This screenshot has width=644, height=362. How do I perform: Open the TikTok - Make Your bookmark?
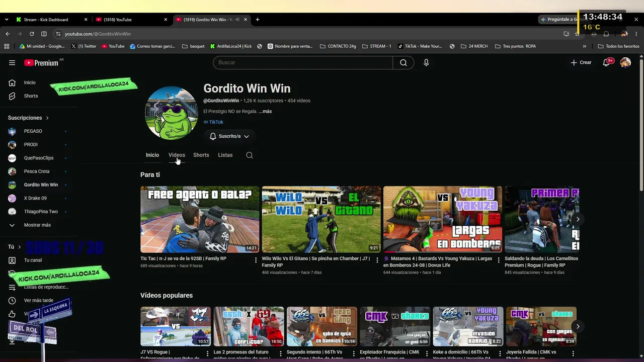click(420, 46)
